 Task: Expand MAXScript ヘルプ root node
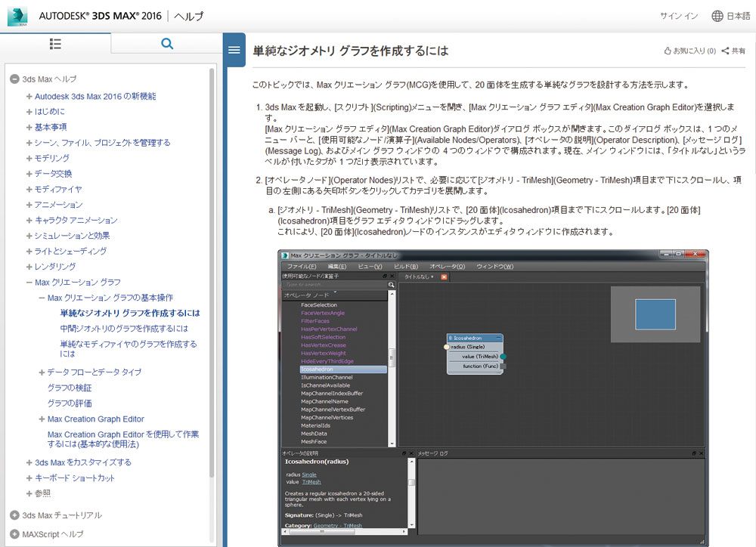tap(14, 534)
